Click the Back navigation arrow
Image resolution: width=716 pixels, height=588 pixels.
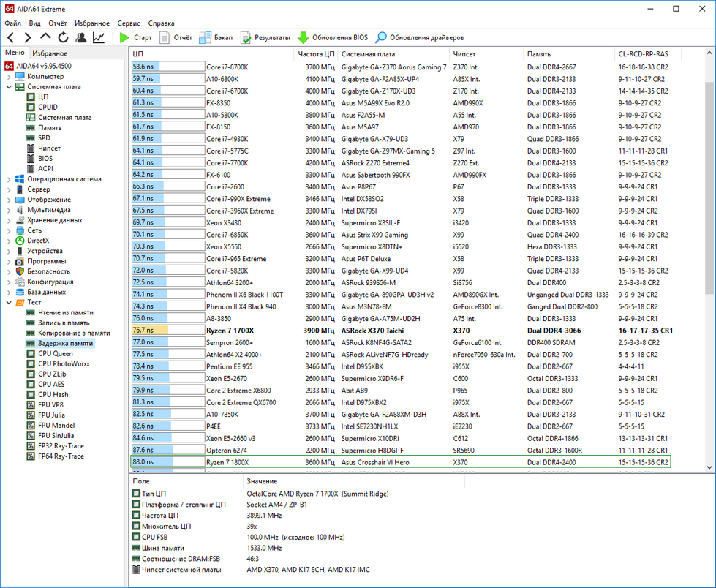coord(11,37)
